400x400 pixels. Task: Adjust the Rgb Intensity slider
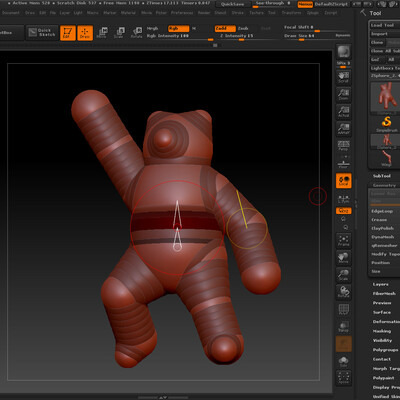[x=180, y=36]
